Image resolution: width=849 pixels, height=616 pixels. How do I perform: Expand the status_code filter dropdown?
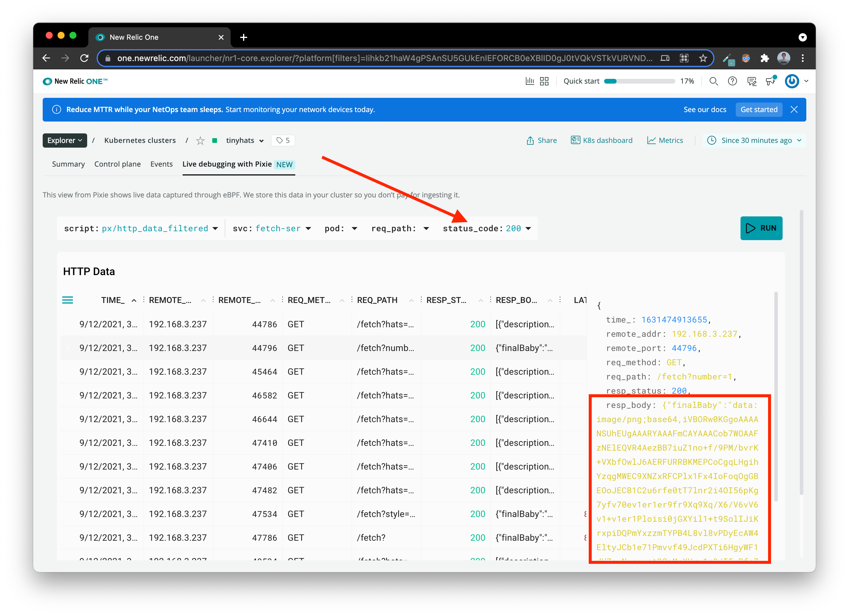pos(528,228)
